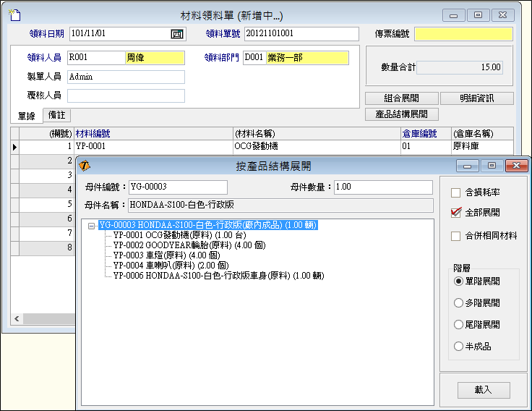Open the calendar picker beside 領料日期
The width and height of the screenshot is (532, 411).
177,34
